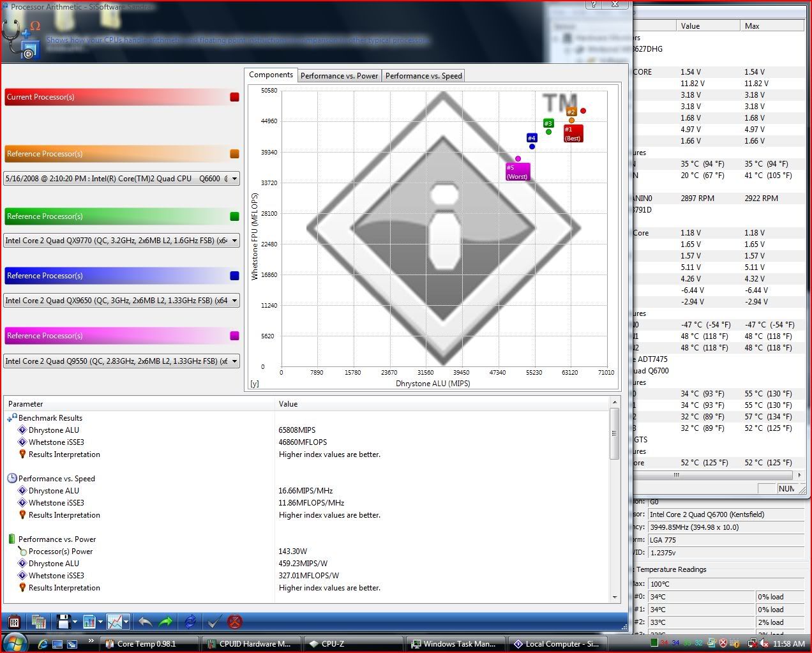812x653 pixels.
Task: Click the Options sliders icon in Sandra toolbar
Action: [15, 621]
